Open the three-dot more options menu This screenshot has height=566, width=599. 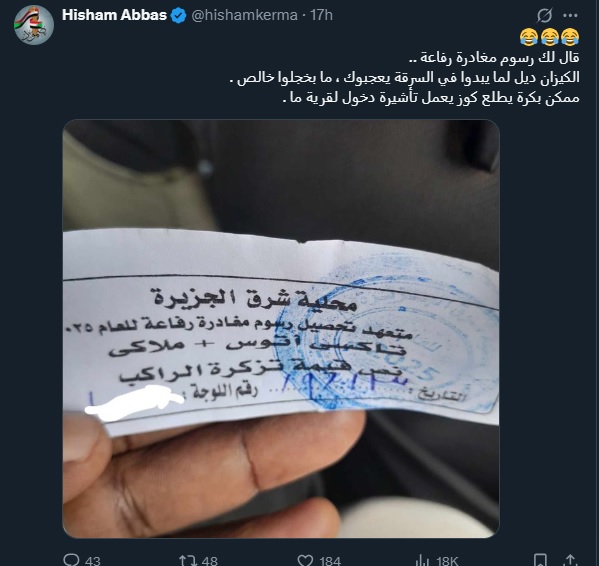(x=570, y=16)
